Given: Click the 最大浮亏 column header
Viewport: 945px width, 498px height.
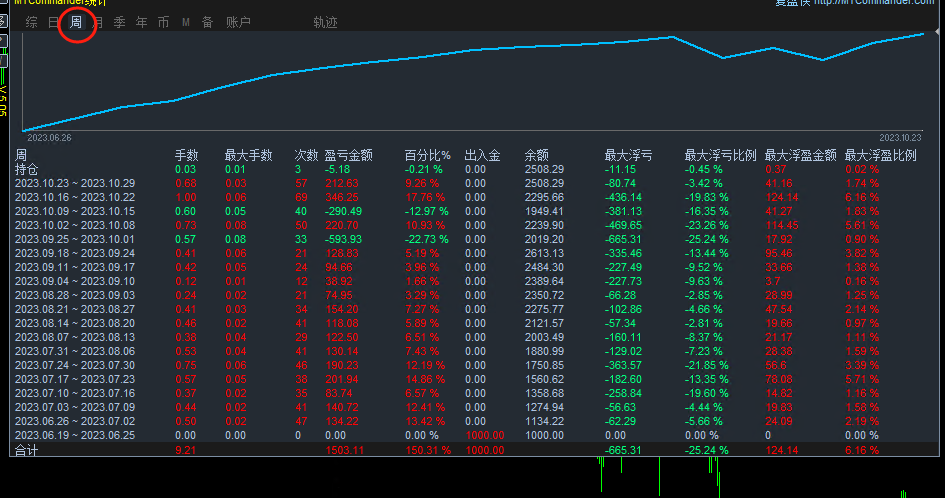Looking at the screenshot, I should (629, 156).
